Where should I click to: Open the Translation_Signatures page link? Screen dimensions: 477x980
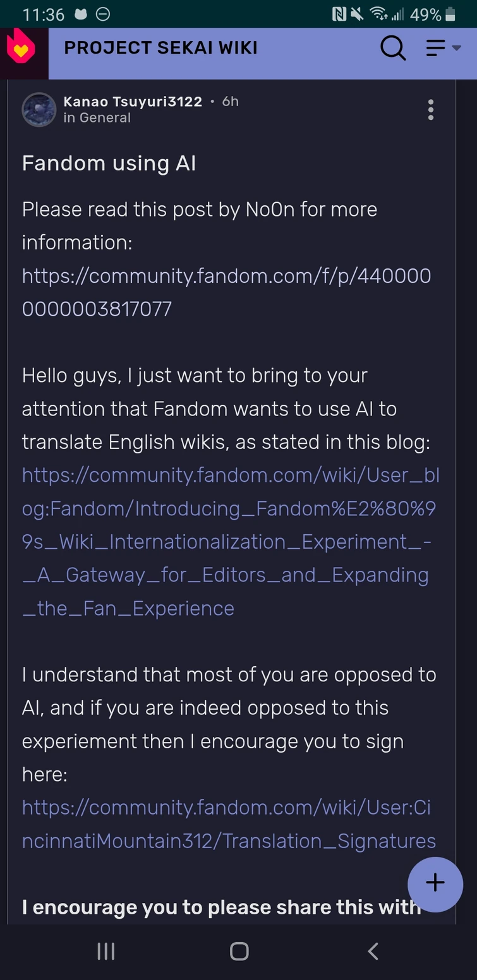[226, 824]
